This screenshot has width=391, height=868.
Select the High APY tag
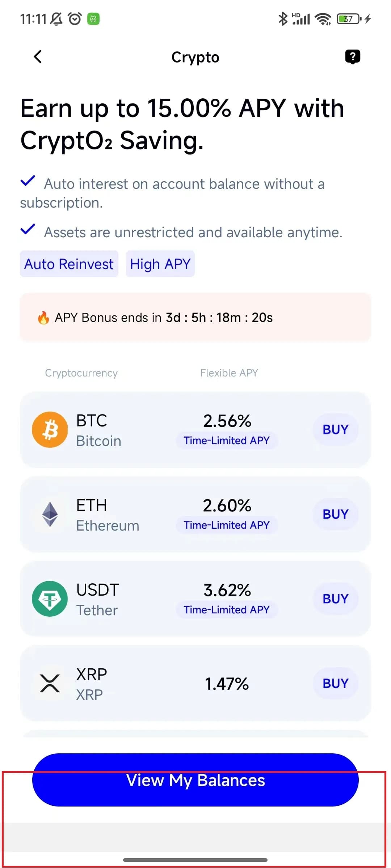click(160, 264)
